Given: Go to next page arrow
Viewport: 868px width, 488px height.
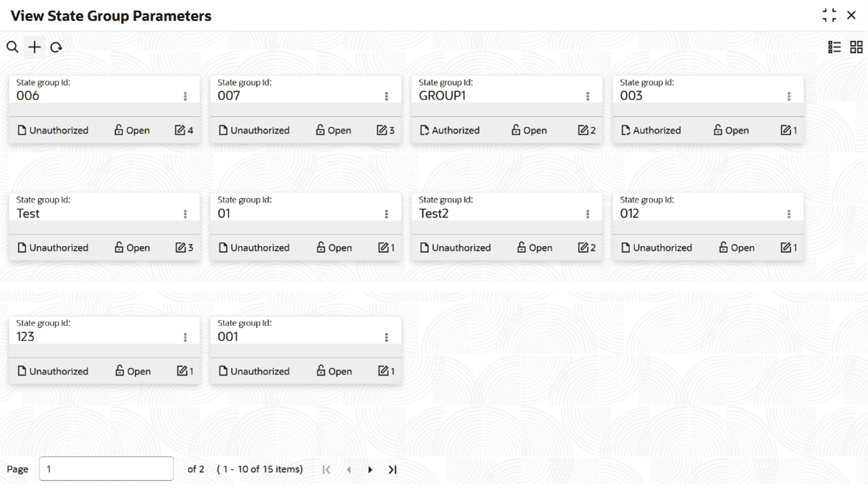Looking at the screenshot, I should [370, 470].
